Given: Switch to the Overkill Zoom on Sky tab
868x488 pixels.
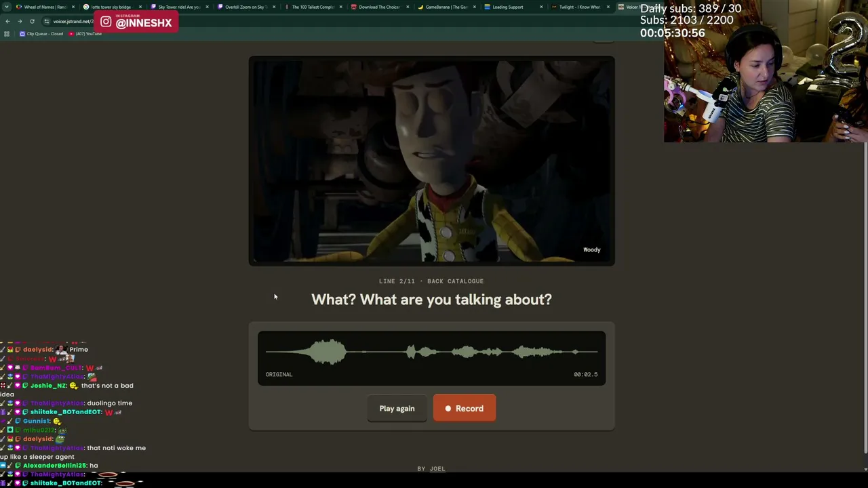Looking at the screenshot, I should [245, 7].
